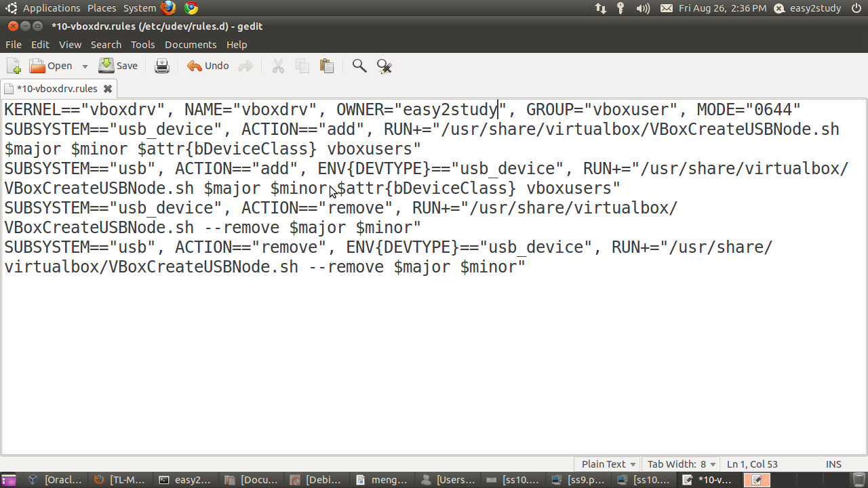Viewport: 868px width, 488px height.
Task: Click the Ubuntu logo in the top panel
Action: click(11, 8)
